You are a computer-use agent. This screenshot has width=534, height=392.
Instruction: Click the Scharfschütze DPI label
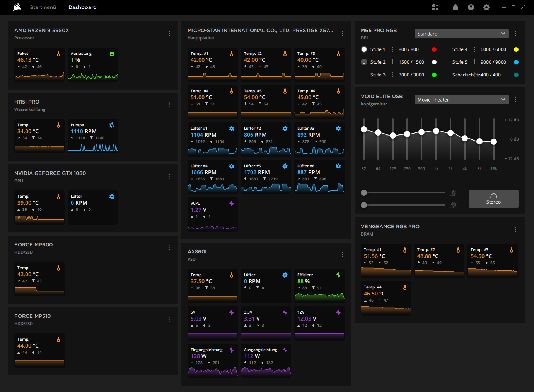[x=467, y=75]
